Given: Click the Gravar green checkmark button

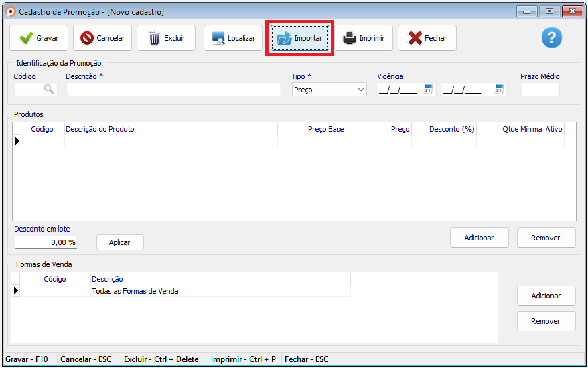Looking at the screenshot, I should click(39, 38).
